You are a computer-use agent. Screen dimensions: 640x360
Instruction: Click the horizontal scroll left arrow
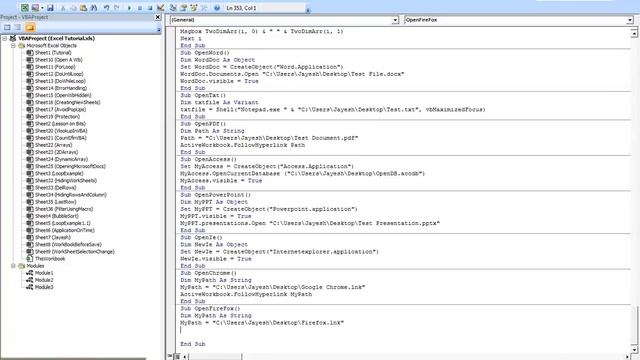184,357
